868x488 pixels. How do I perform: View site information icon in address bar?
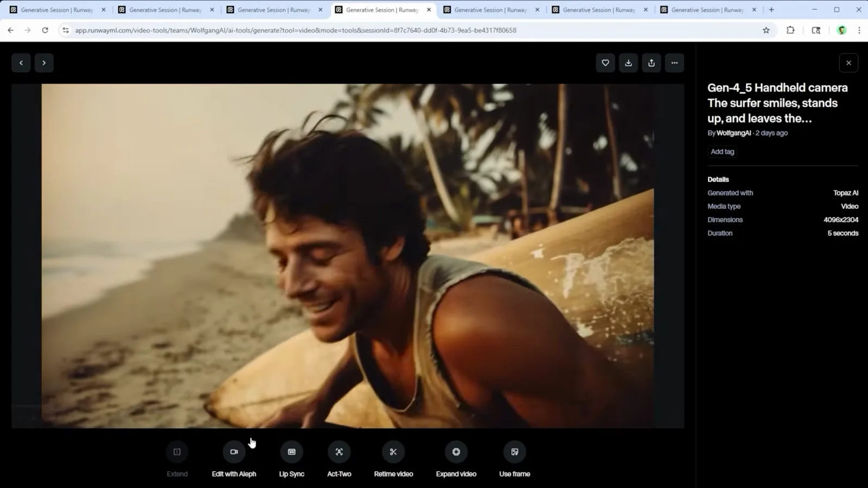click(66, 30)
